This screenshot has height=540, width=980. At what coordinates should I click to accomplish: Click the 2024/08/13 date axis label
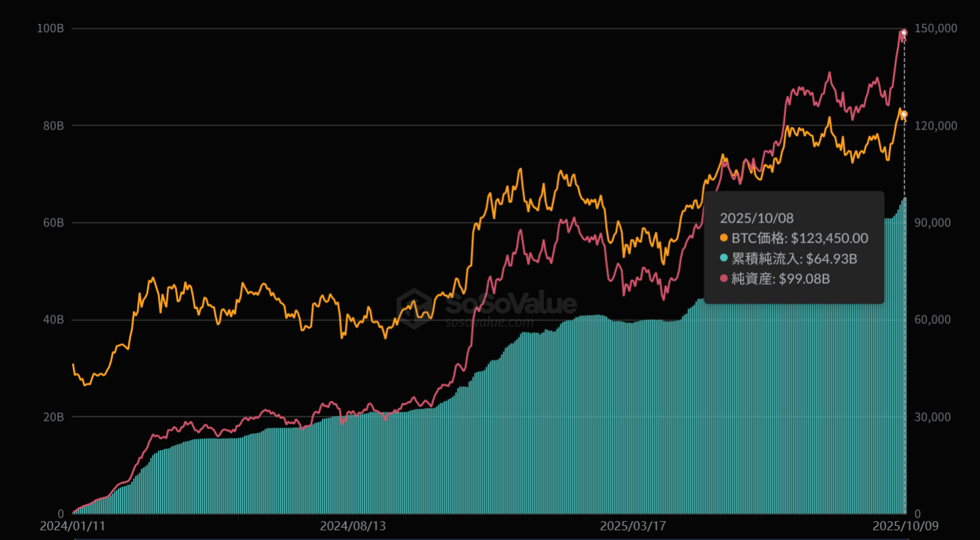(x=353, y=526)
